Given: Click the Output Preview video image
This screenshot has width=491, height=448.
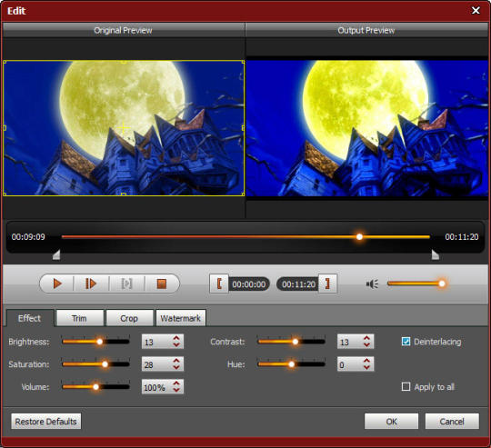Looking at the screenshot, I should 367,128.
